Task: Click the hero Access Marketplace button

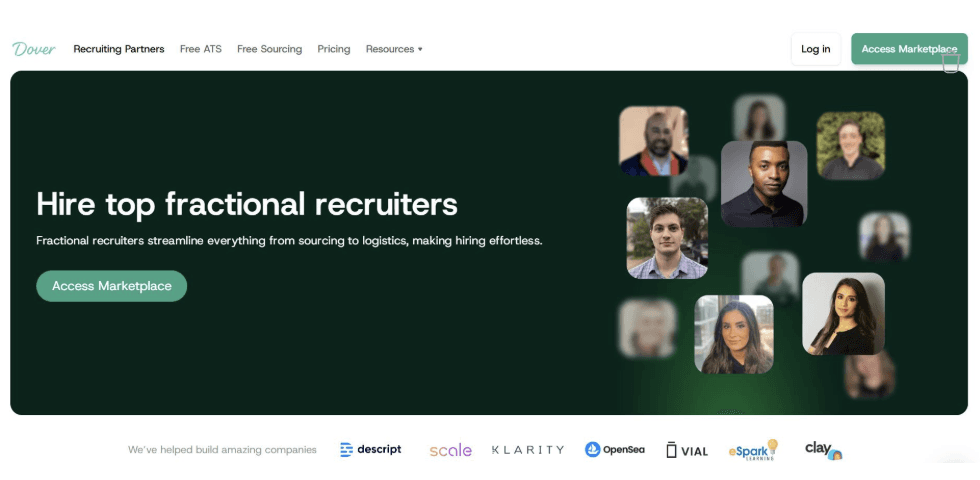Action: coord(111,286)
